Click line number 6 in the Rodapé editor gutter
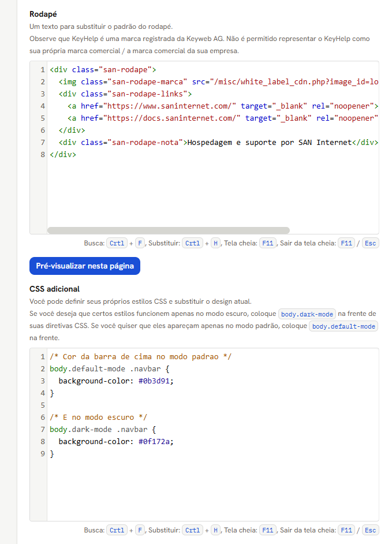Screen dimensions: 392x544 43,131
